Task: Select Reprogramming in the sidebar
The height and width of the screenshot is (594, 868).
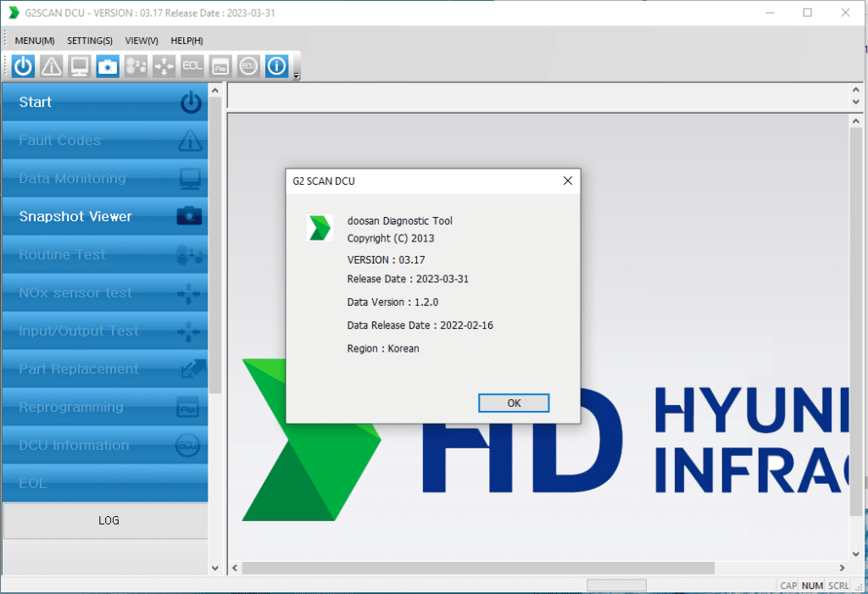Action: [105, 408]
